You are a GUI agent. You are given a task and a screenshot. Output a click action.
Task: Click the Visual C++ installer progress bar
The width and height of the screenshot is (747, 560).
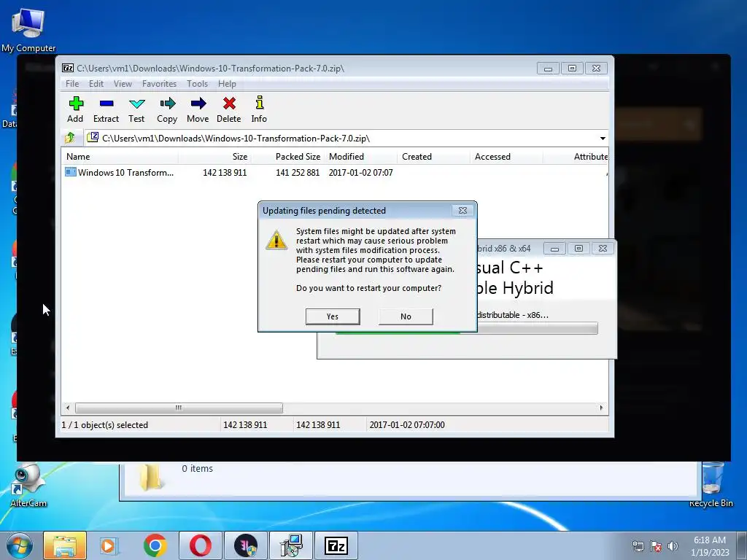[467, 329]
